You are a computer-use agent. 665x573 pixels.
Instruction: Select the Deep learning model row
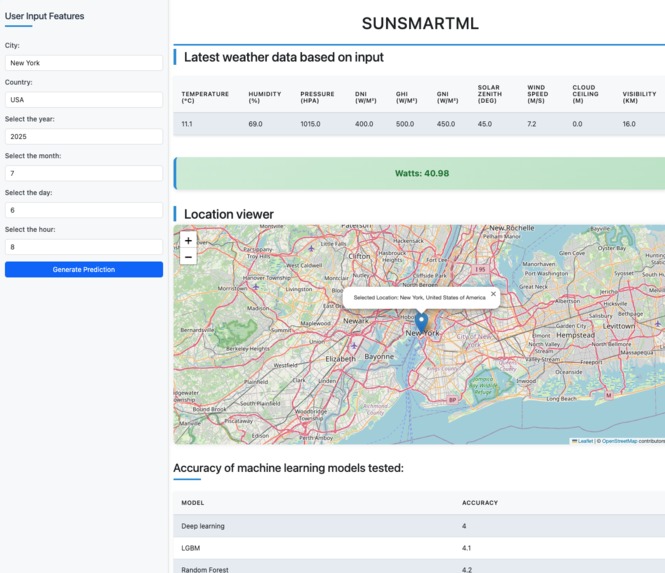coord(419,526)
